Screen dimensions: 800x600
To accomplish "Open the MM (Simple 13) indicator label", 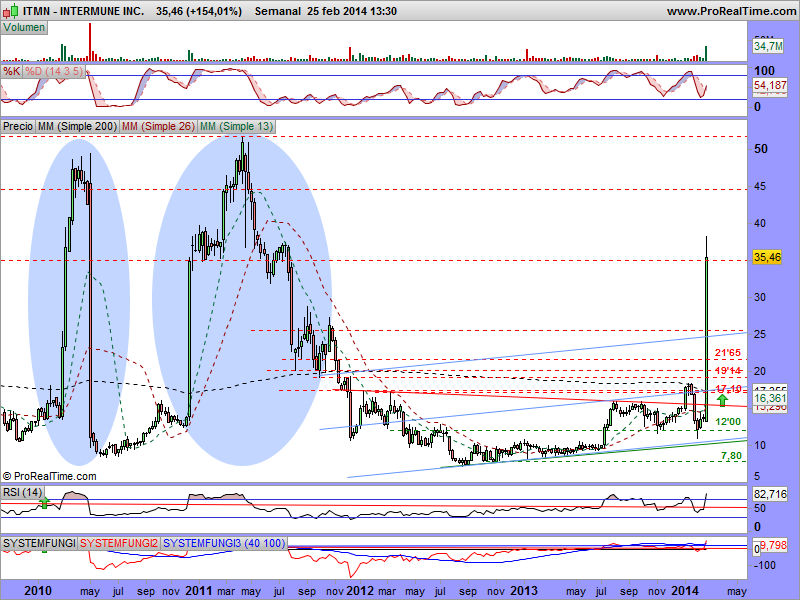I will [236, 126].
